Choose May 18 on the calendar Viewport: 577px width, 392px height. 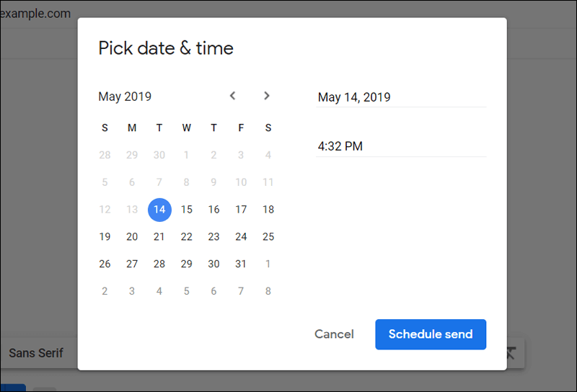[x=268, y=210]
